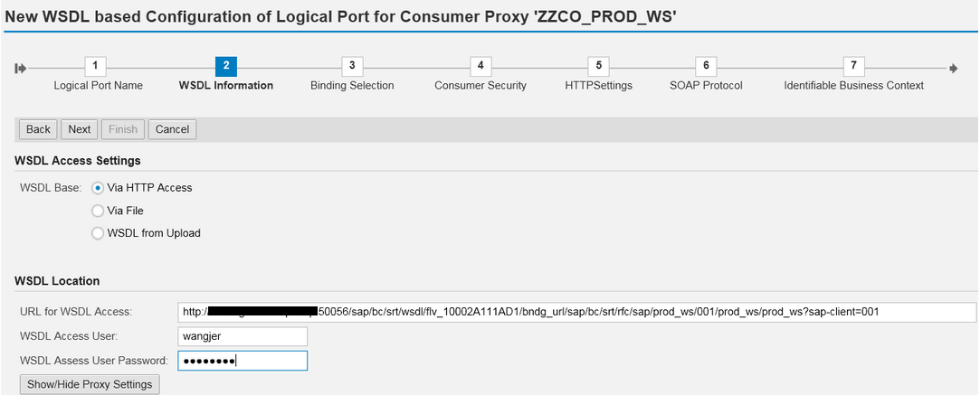
Task: Toggle Show/Hide Proxy Settings
Action: (x=90, y=384)
